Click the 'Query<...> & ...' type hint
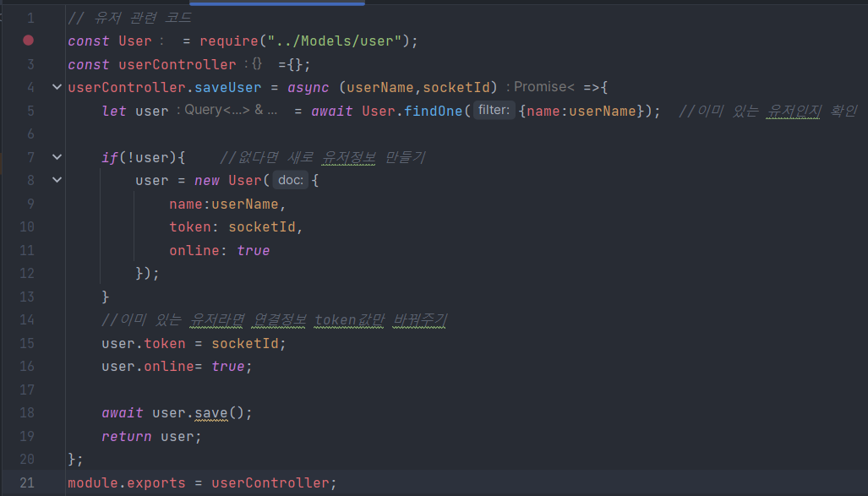The height and width of the screenshot is (496, 868). tap(227, 110)
